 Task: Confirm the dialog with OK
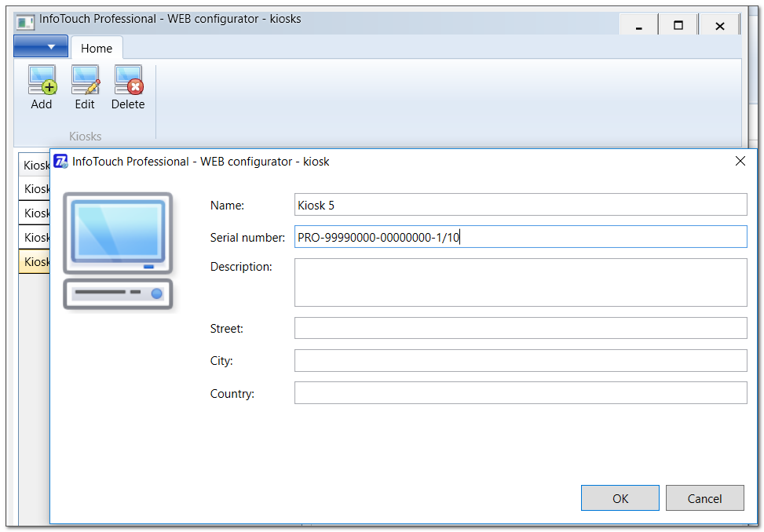(x=620, y=498)
